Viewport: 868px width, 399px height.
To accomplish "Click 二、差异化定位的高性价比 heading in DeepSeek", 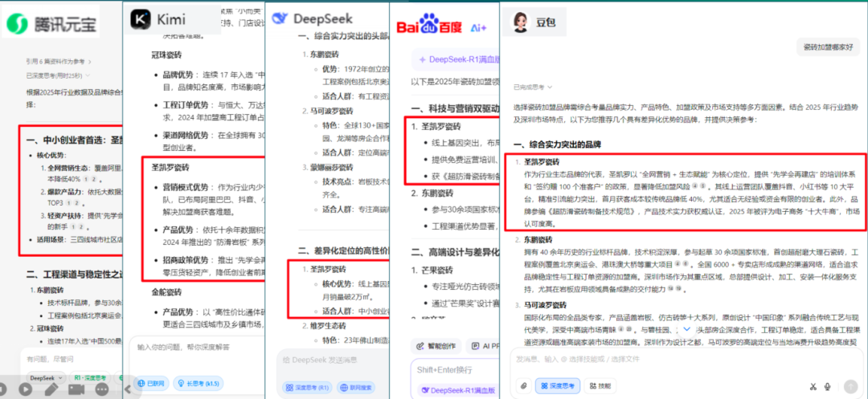I will pos(346,250).
